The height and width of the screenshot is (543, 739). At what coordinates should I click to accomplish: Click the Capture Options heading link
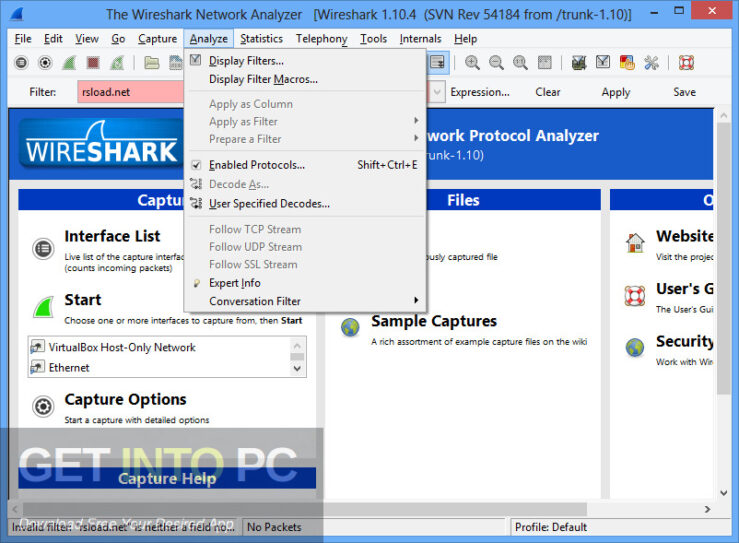tap(125, 400)
